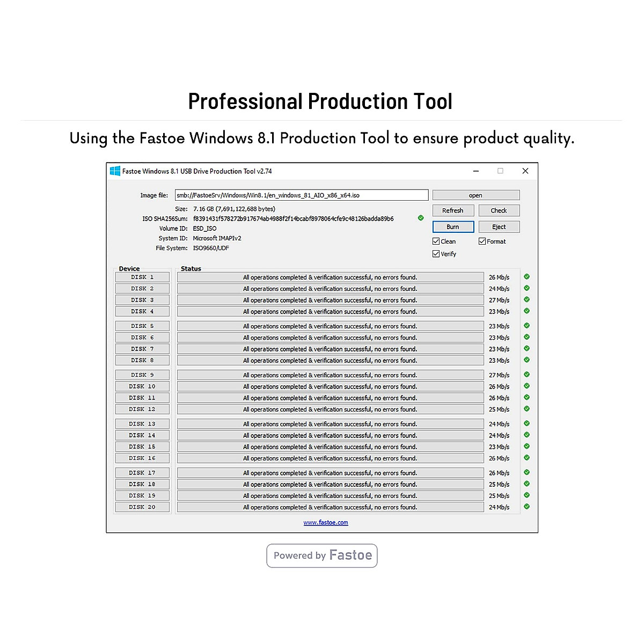Image resolution: width=644 pixels, height=644 pixels.
Task: Open an image file with open button
Action: pos(475,195)
